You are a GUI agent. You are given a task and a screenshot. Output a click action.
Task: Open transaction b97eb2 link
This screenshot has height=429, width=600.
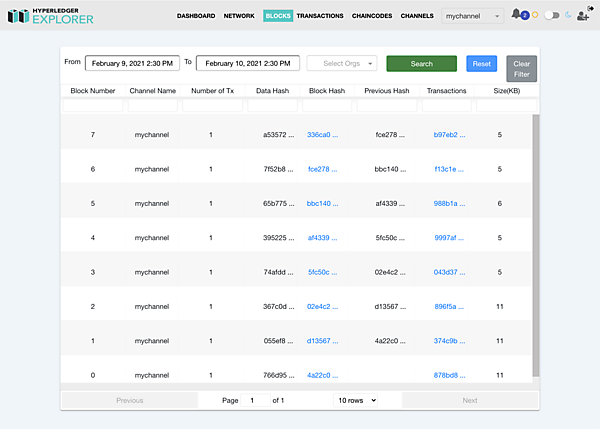[x=446, y=134]
